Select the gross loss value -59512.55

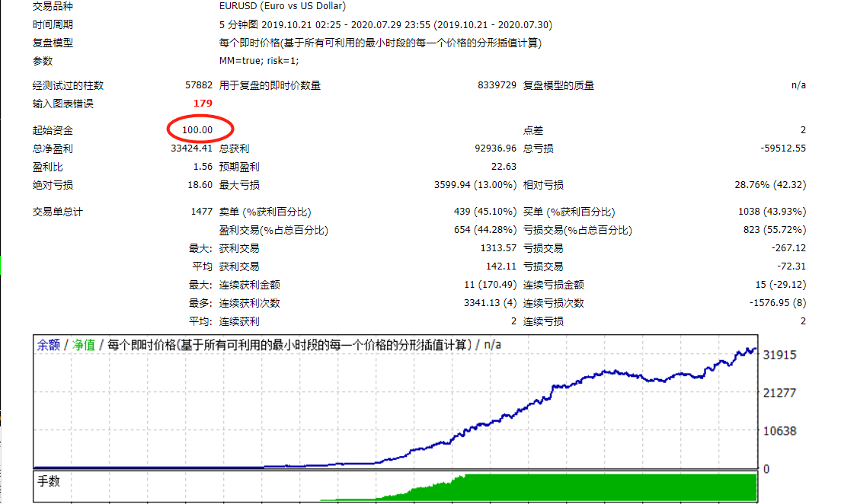pos(783,148)
